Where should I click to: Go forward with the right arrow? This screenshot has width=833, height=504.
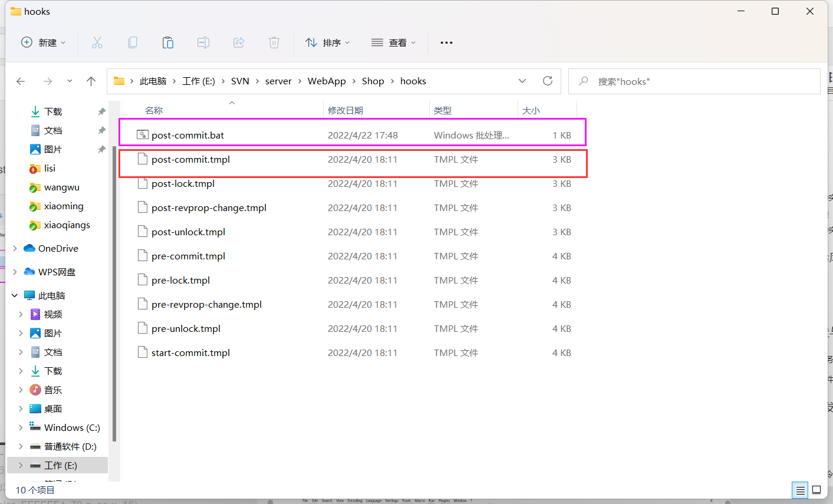click(48, 81)
